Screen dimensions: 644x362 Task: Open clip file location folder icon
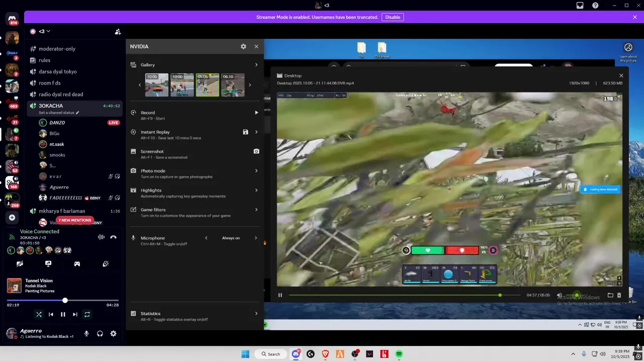point(610,295)
